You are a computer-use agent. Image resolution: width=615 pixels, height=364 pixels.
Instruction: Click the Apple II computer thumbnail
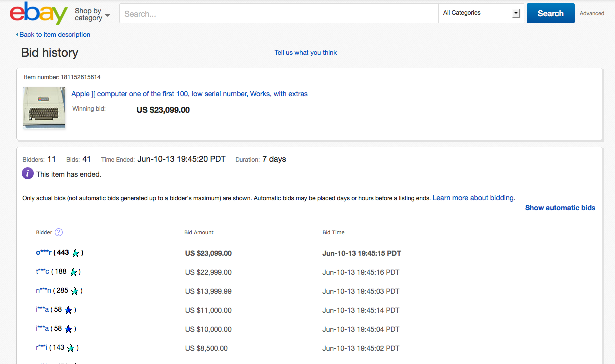[x=44, y=107]
